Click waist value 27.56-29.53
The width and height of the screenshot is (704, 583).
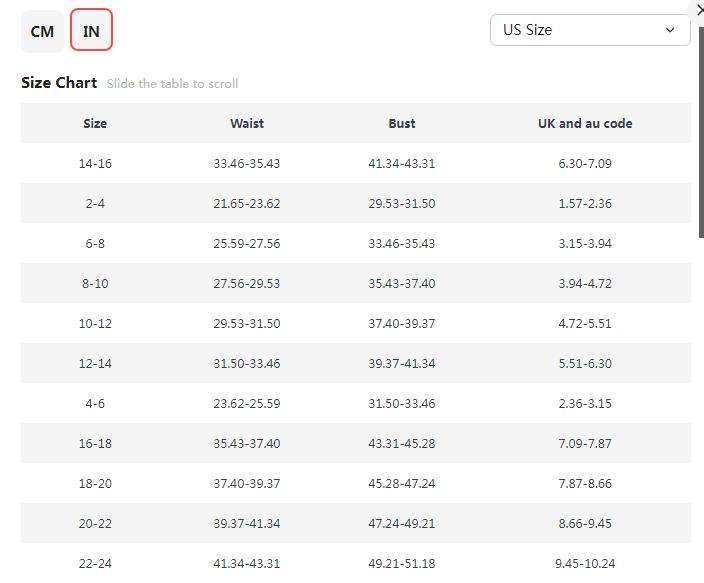(247, 283)
